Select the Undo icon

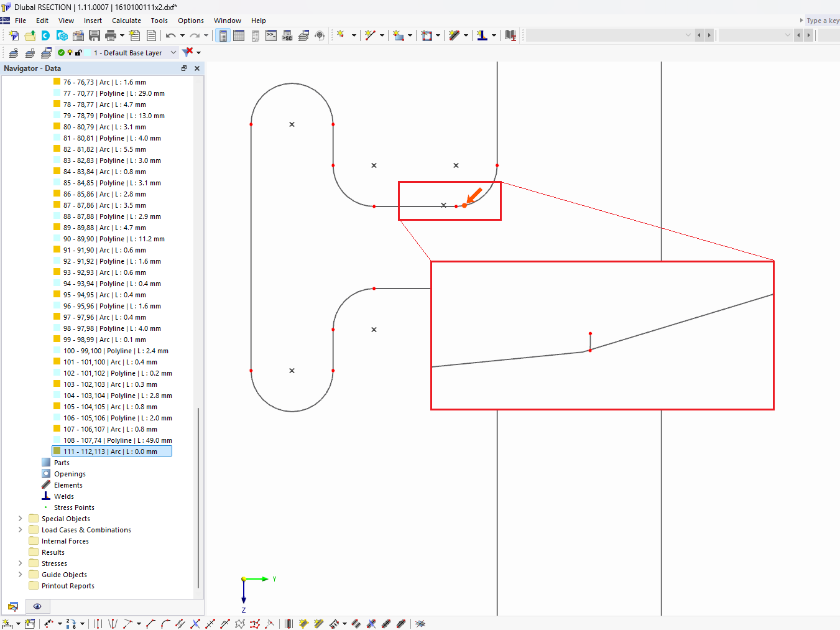click(x=169, y=35)
